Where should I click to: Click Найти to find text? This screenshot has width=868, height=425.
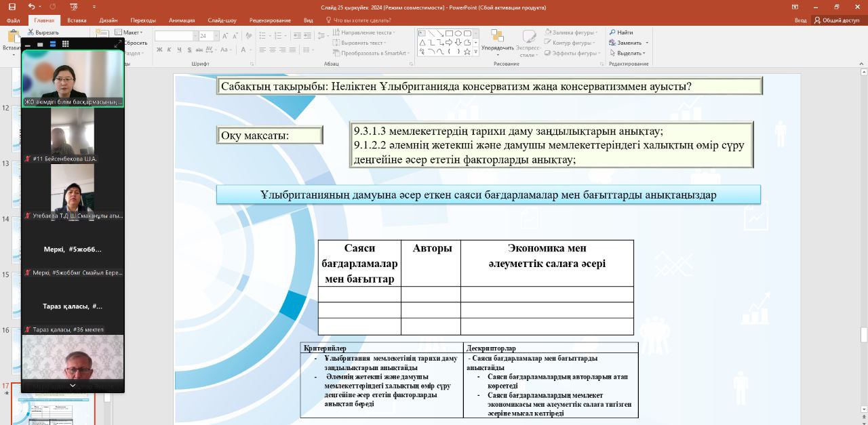[x=621, y=32]
